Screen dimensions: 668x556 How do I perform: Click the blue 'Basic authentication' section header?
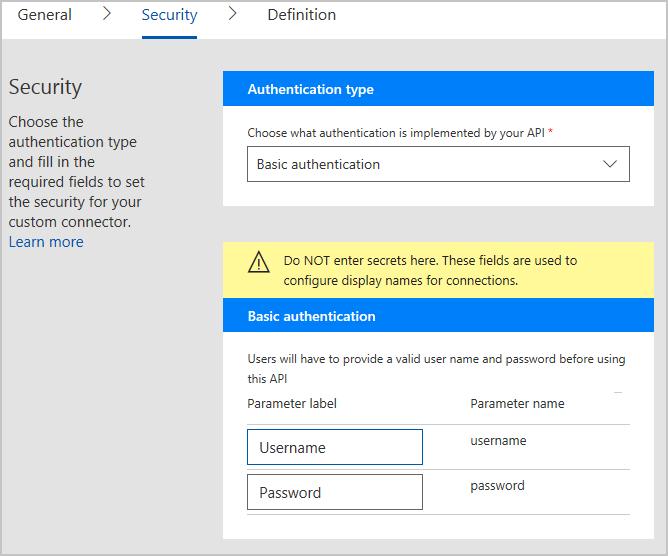(x=438, y=315)
